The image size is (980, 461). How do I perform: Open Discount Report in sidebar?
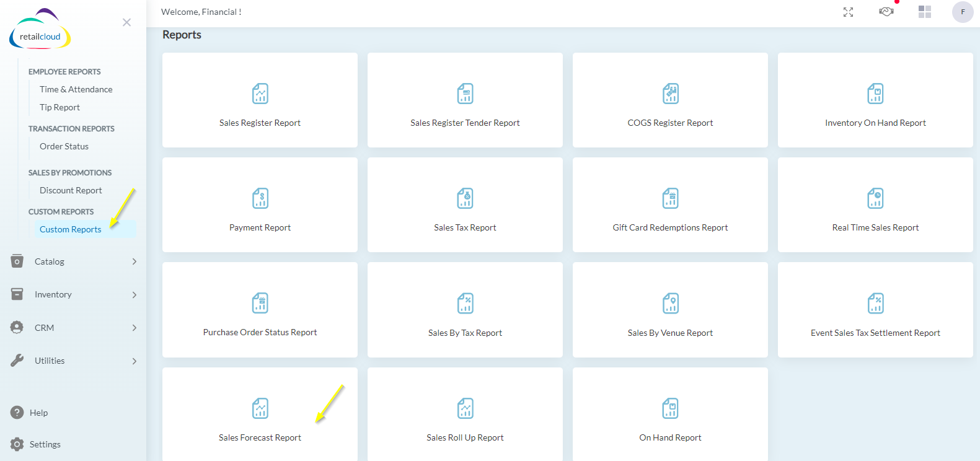point(71,190)
